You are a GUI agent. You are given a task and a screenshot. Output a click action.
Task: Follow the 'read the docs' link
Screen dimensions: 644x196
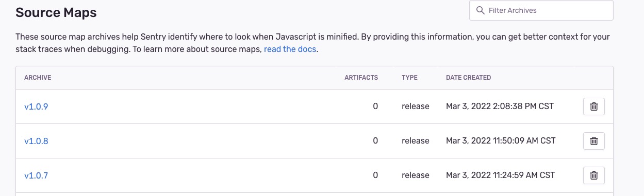(x=290, y=49)
